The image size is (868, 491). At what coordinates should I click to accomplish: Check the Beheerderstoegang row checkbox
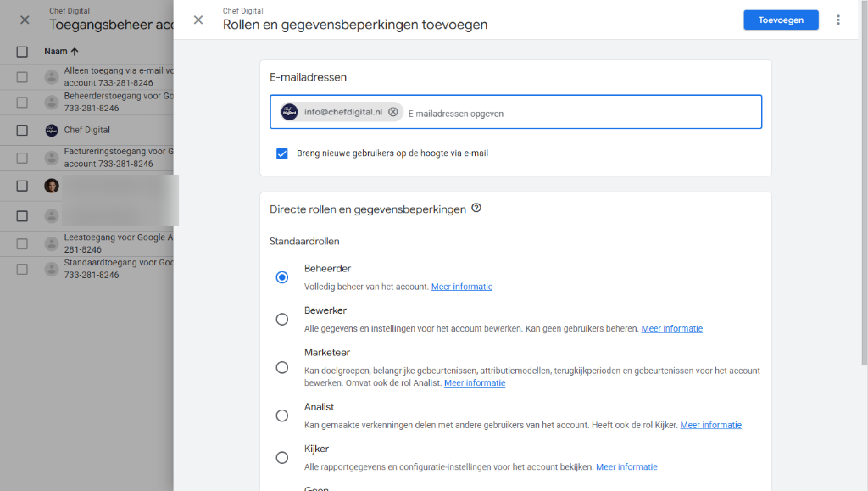click(22, 103)
